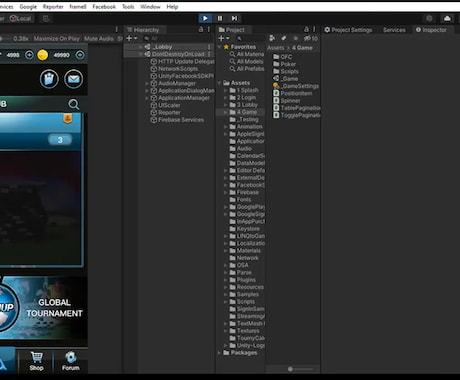Click the save search star icon
460x380 pixels.
pyautogui.click(x=295, y=39)
